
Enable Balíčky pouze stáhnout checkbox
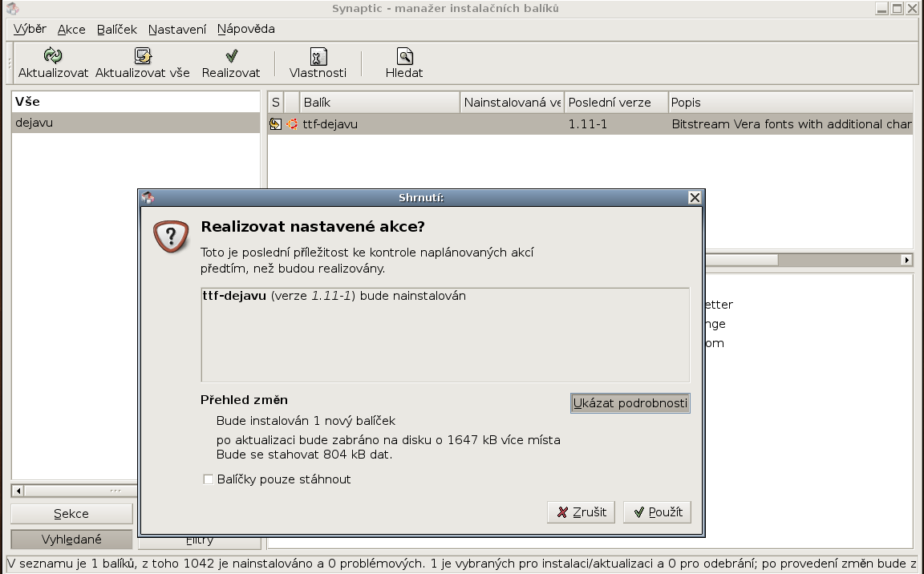pos(209,479)
